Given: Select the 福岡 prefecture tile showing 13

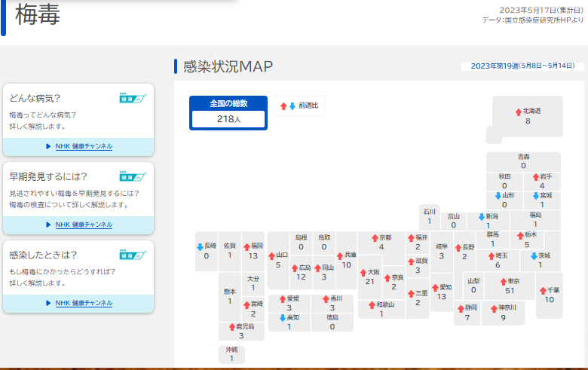Looking at the screenshot, I should [x=253, y=251].
